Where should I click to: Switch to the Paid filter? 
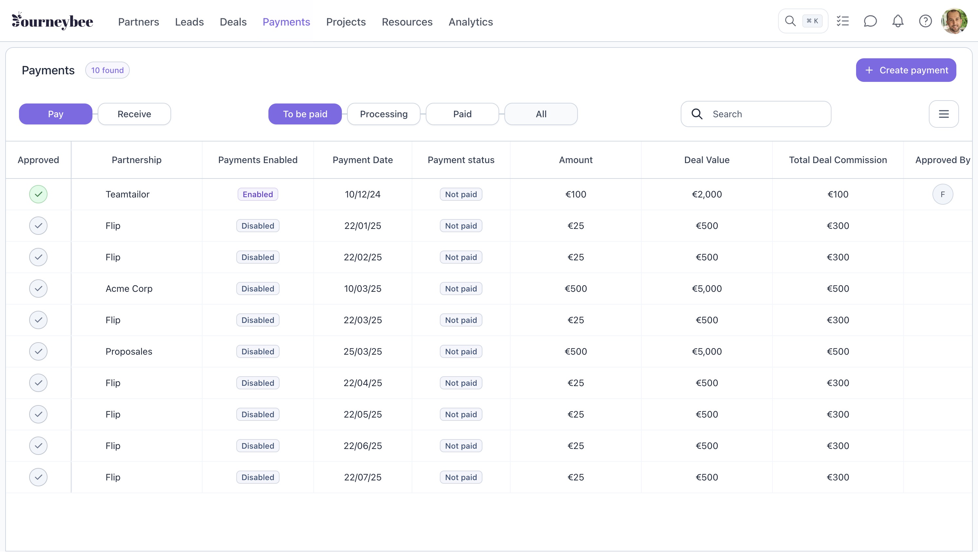click(x=462, y=114)
